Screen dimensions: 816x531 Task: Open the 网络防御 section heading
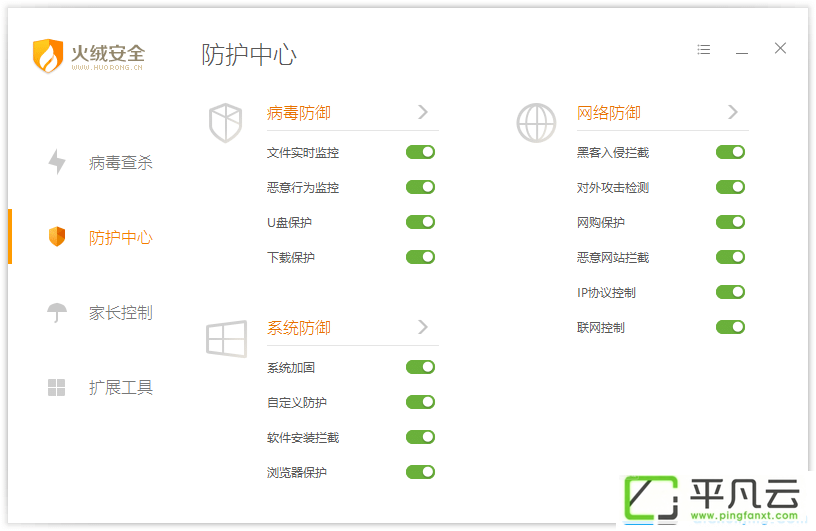pos(608,112)
